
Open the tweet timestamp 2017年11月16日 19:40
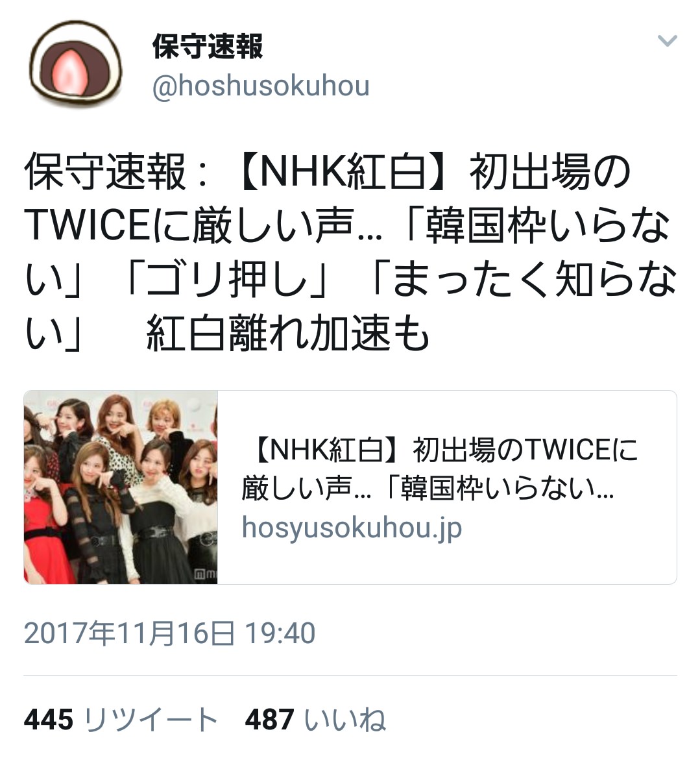click(169, 633)
